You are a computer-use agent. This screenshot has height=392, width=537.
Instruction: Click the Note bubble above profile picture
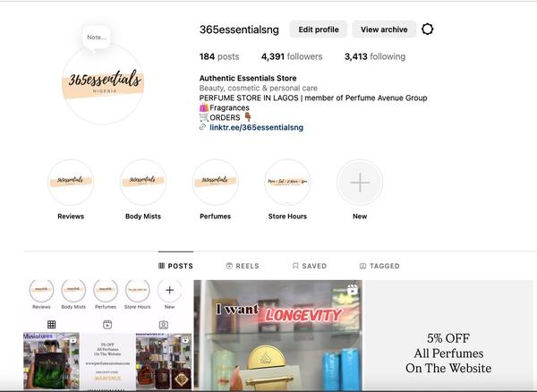coord(97,38)
